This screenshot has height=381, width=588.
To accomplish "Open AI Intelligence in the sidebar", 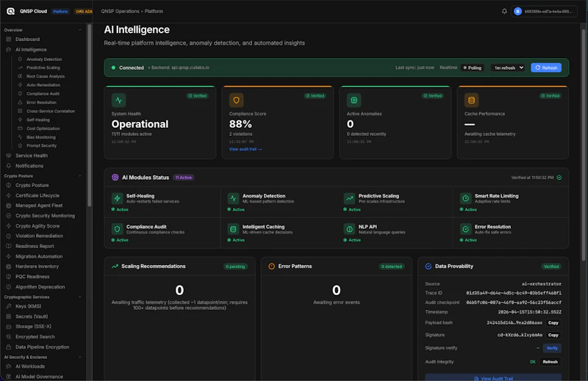I will coord(31,49).
